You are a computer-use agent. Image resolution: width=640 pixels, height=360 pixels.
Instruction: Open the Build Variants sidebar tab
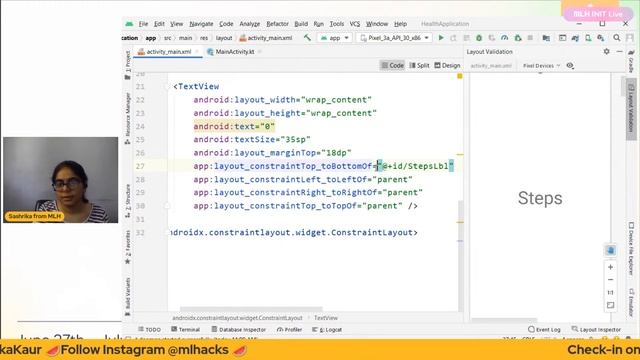(128, 297)
